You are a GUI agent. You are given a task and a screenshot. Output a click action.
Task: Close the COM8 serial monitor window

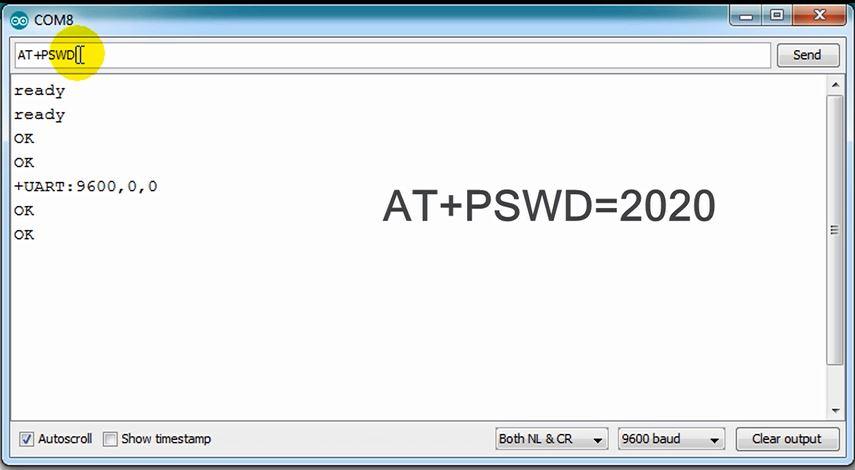click(x=820, y=15)
